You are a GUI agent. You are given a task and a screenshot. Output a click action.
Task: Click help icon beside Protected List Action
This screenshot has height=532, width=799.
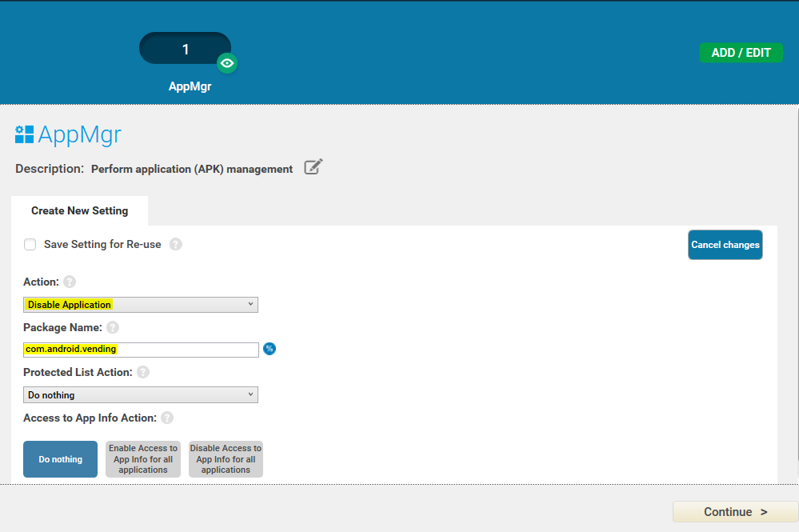pos(143,372)
